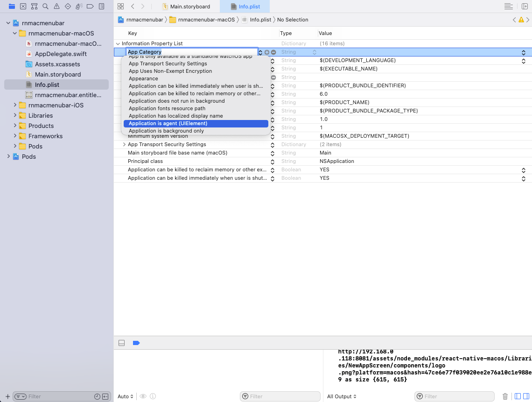Expand the rnmacmenubar-iOS folder
Image resolution: width=532 pixels, height=402 pixels.
[15, 105]
